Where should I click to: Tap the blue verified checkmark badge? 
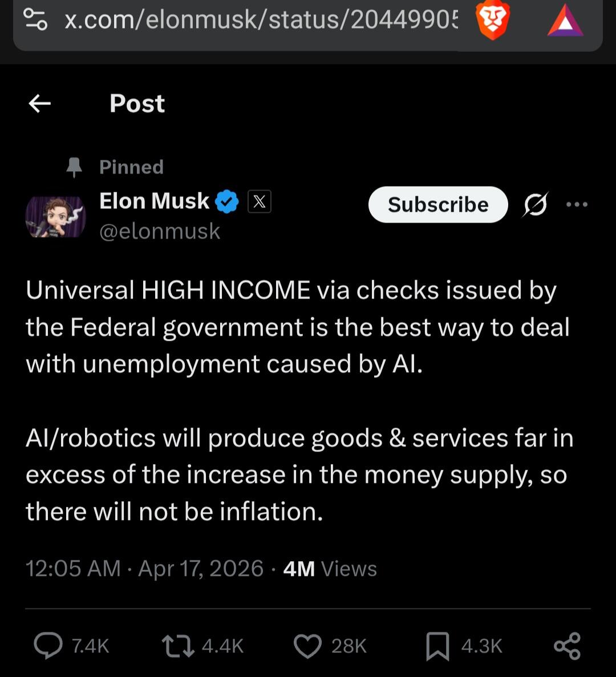click(x=227, y=202)
